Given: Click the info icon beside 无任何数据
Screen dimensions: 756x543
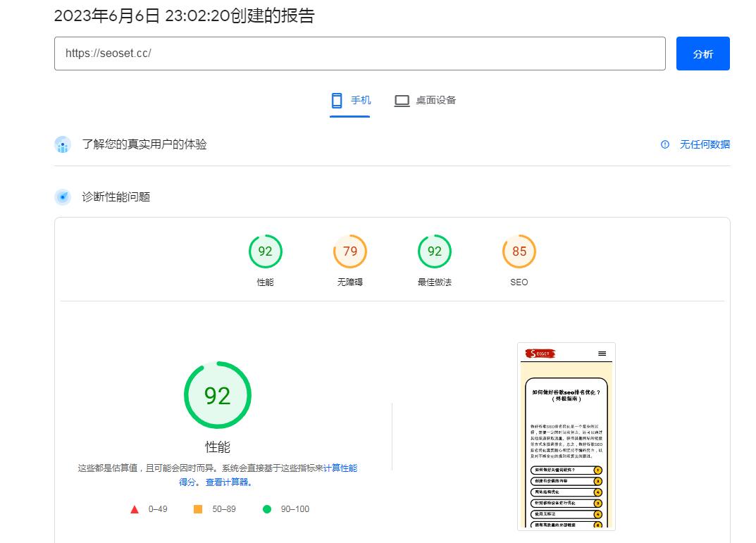Looking at the screenshot, I should coord(665,144).
